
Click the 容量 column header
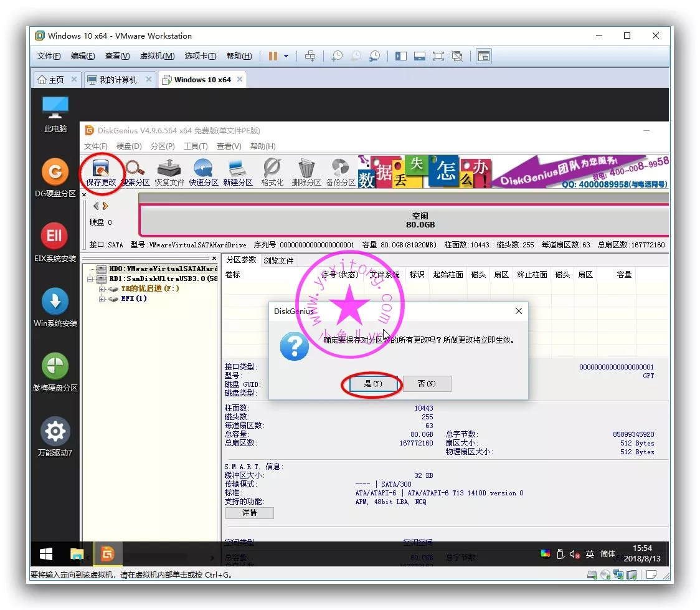(x=624, y=275)
